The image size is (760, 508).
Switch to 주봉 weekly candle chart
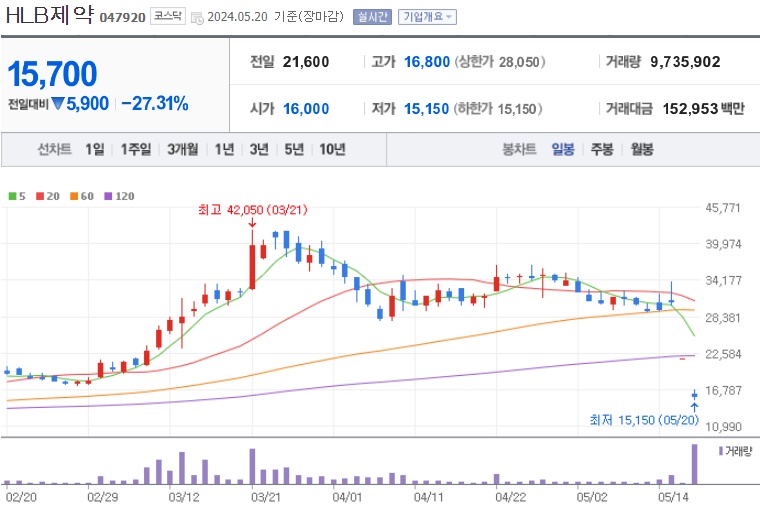pyautogui.click(x=602, y=149)
